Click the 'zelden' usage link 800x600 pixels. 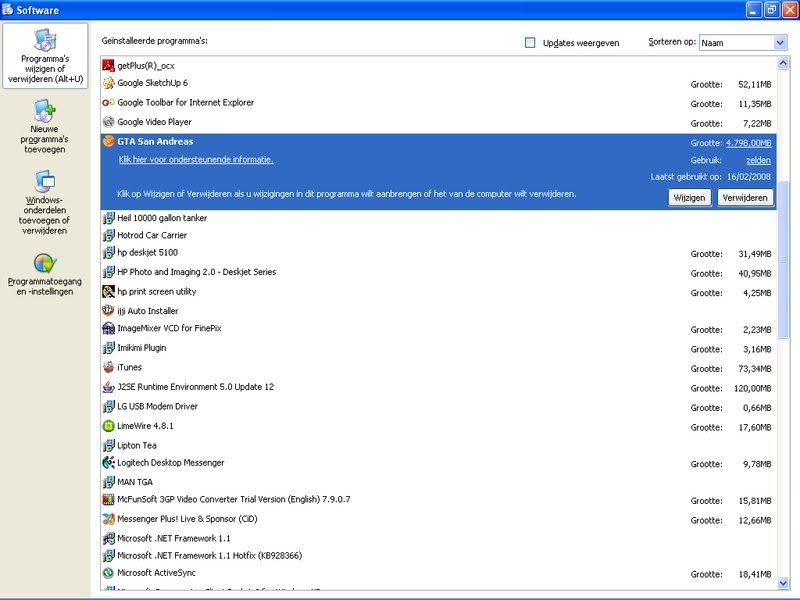tap(758, 160)
